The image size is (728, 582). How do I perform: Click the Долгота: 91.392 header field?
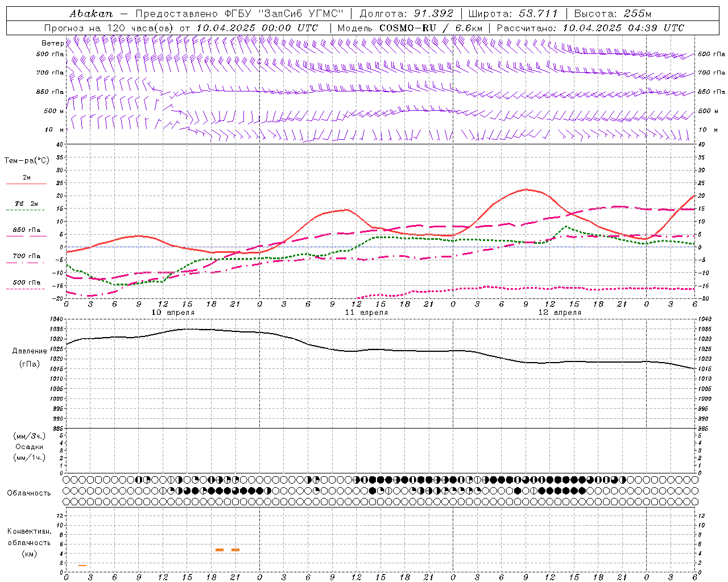(407, 14)
